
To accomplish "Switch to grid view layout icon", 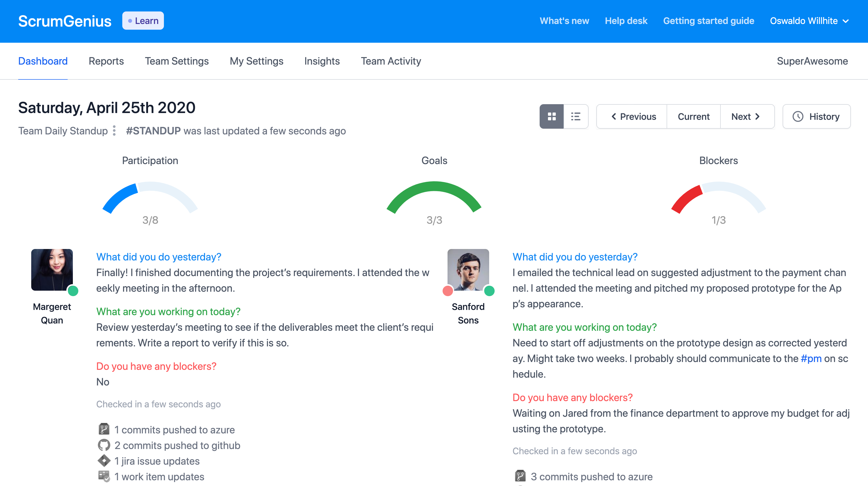I will coord(552,116).
